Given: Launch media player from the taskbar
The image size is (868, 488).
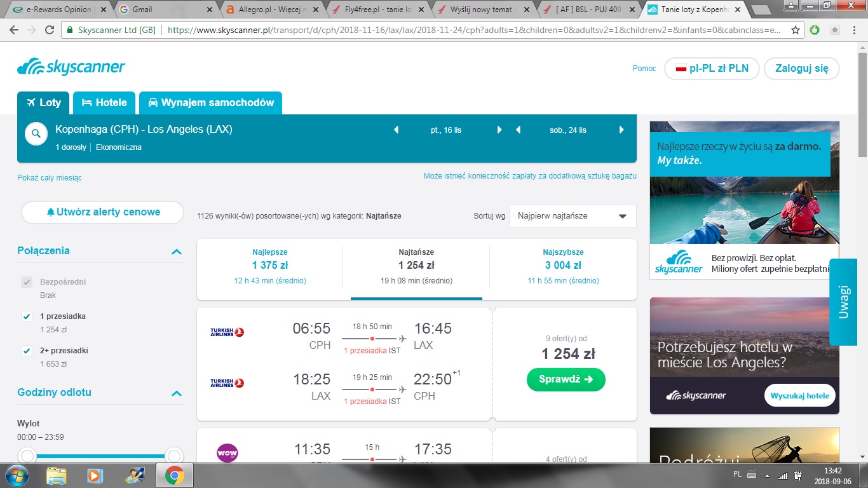Looking at the screenshot, I should click(95, 475).
